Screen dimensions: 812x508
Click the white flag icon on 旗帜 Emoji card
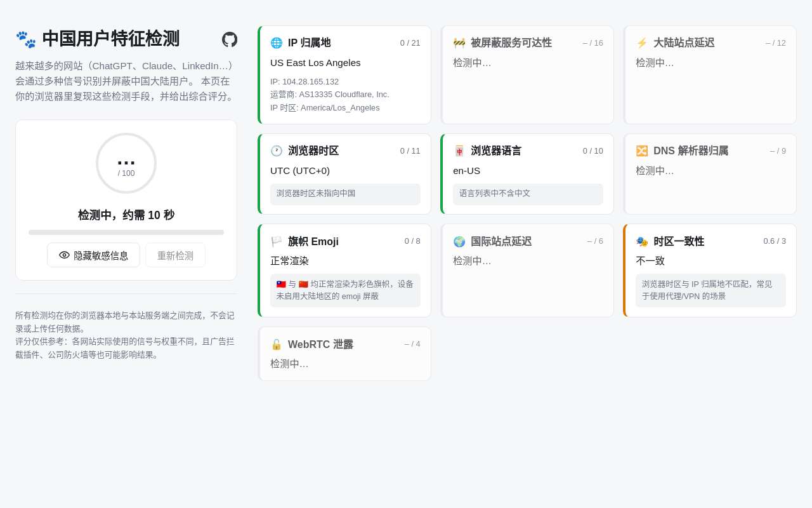(277, 242)
